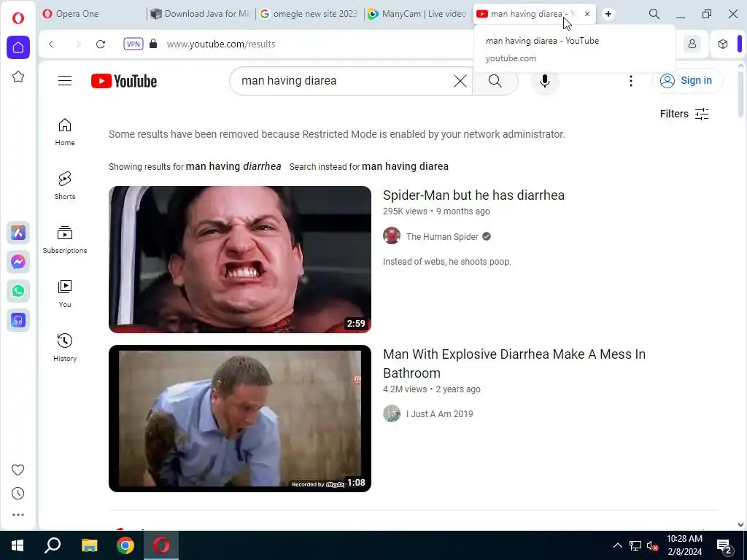Open the search Filters panel
This screenshot has width=747, height=560.
click(x=684, y=114)
